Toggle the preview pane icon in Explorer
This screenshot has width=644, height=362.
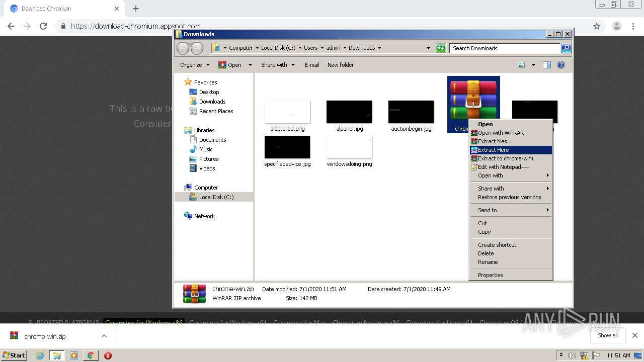pos(547,65)
